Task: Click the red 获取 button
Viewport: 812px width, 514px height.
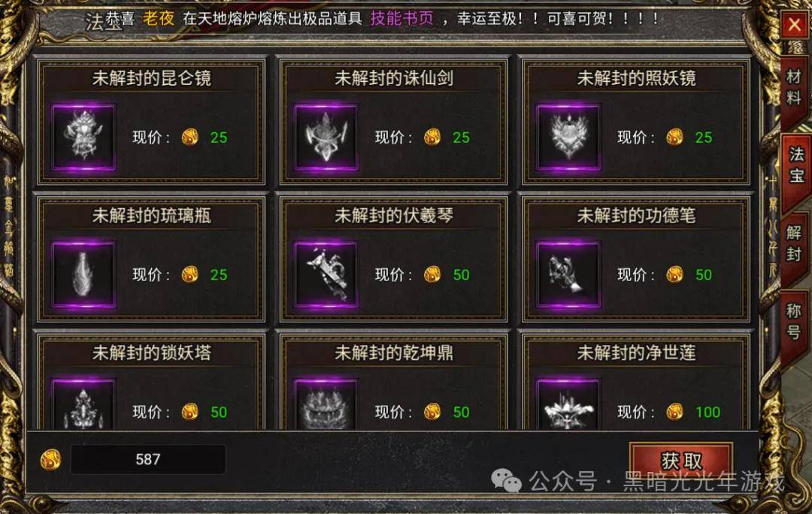Action: click(x=681, y=460)
